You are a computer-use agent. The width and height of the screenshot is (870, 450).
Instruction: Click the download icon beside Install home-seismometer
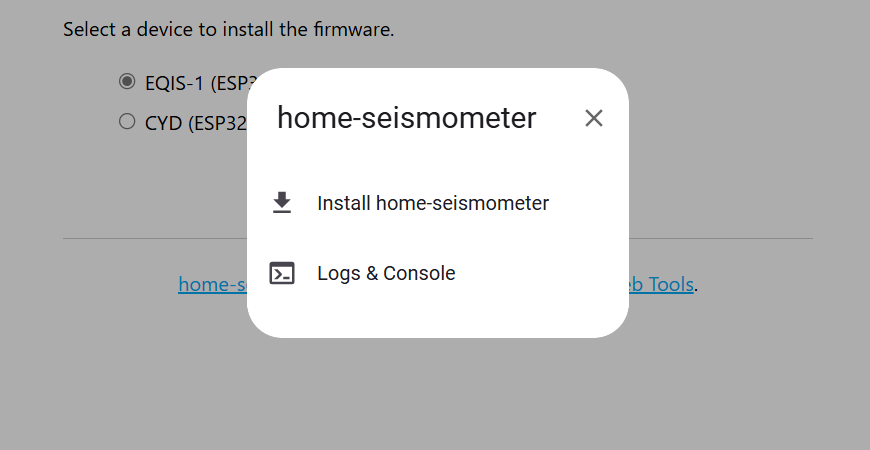(282, 203)
